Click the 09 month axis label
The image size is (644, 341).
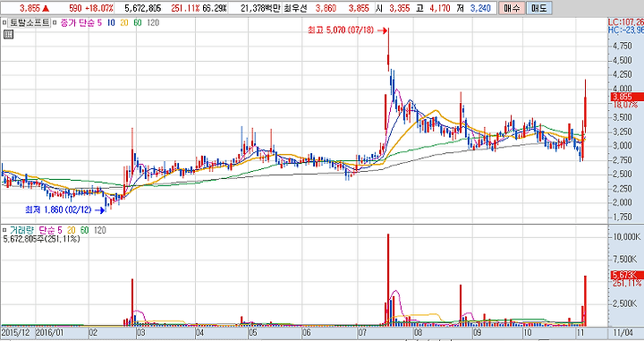pos(478,332)
